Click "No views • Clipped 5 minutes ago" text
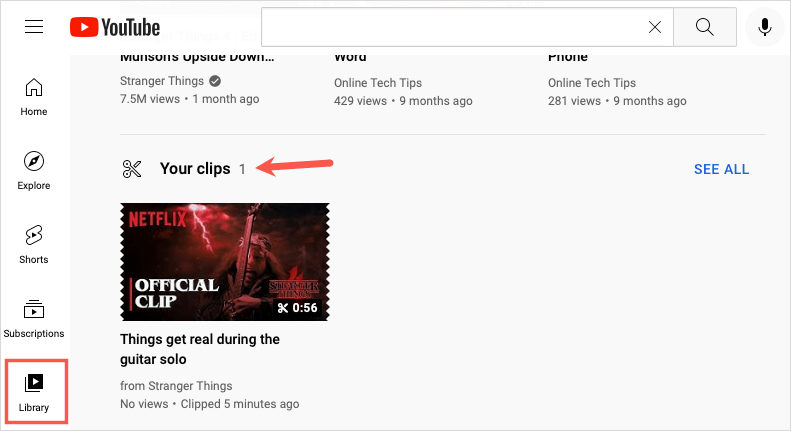791x431 pixels. click(x=209, y=404)
